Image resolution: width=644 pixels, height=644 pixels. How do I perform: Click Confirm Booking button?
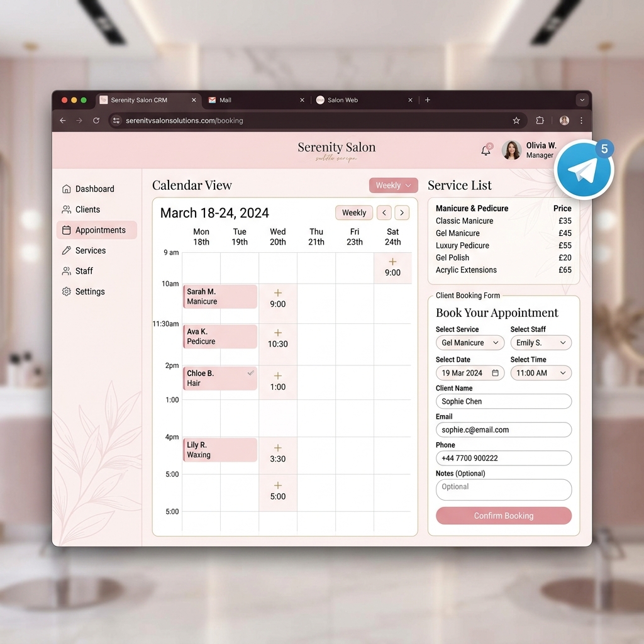[504, 516]
